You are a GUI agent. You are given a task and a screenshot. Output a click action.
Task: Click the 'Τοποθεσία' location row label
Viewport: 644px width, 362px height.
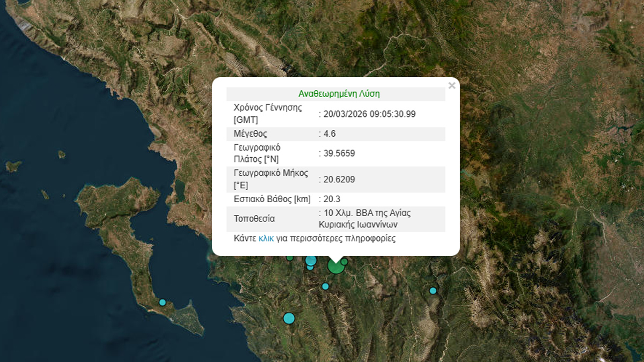coord(254,219)
